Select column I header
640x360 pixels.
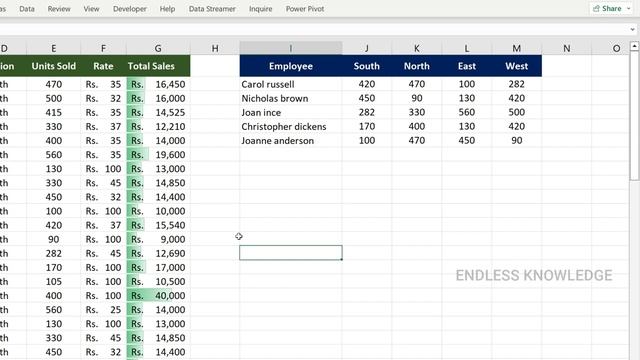click(291, 49)
